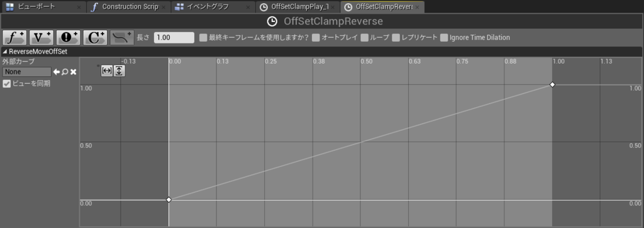Viewport: 644px width, 228px height.
Task: Add an event track with exclamation button
Action: click(69, 37)
